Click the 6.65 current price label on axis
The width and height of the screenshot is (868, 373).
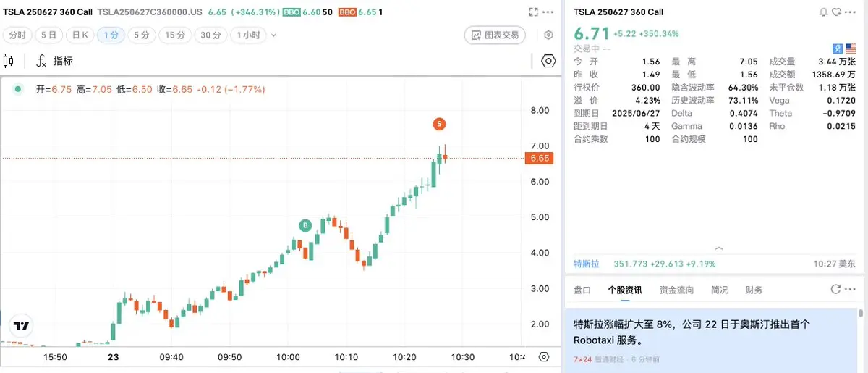point(540,158)
